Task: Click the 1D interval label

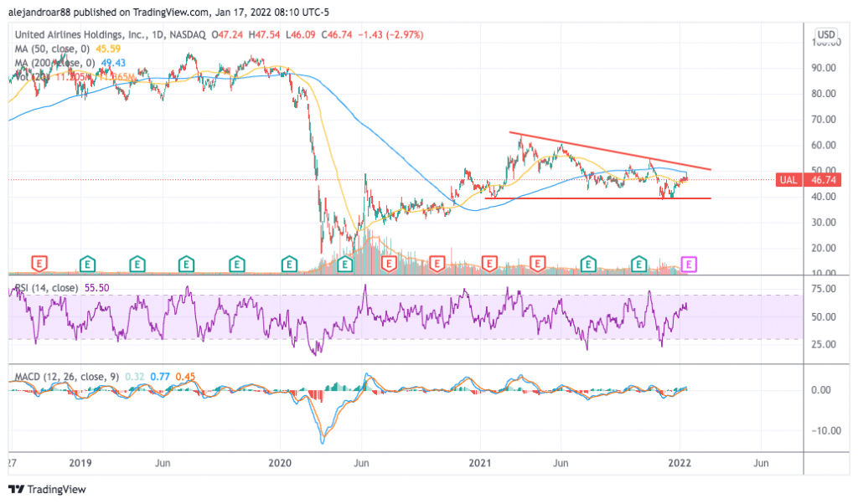Action: pos(158,34)
